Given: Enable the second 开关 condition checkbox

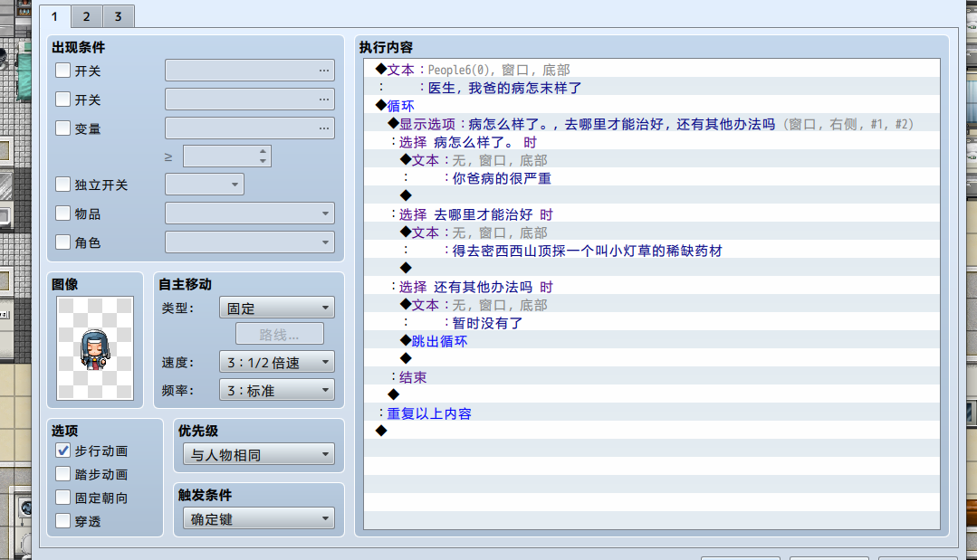Looking at the screenshot, I should [63, 99].
